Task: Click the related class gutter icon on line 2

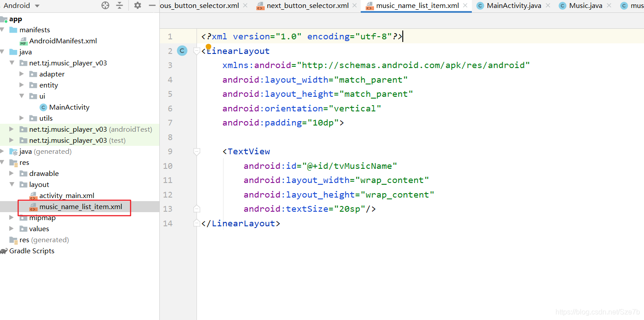Action: click(x=182, y=51)
